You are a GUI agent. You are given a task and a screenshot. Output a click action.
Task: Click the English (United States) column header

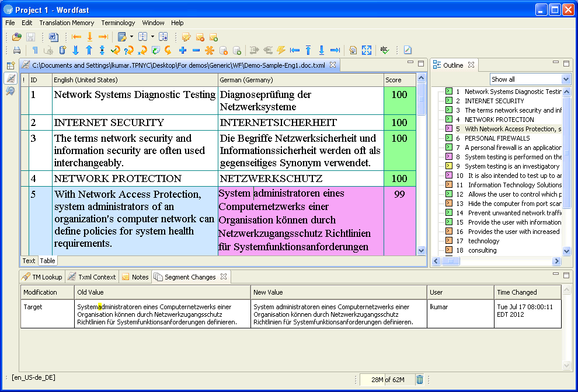(135, 80)
